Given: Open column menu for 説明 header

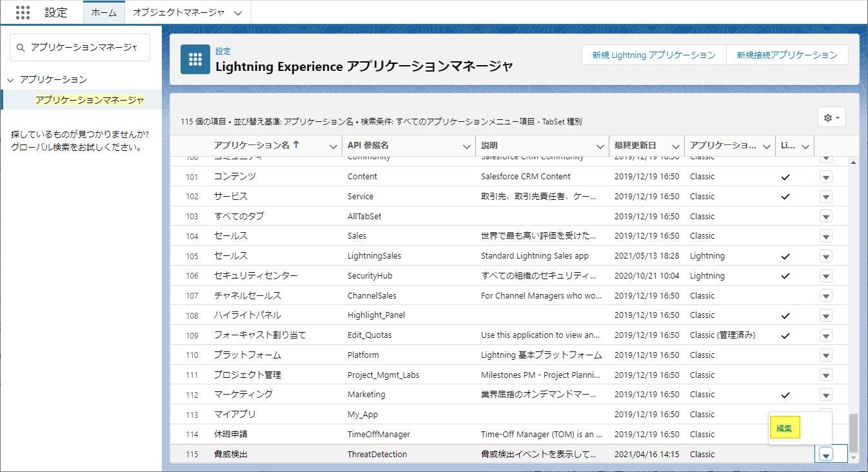Looking at the screenshot, I should point(600,146).
